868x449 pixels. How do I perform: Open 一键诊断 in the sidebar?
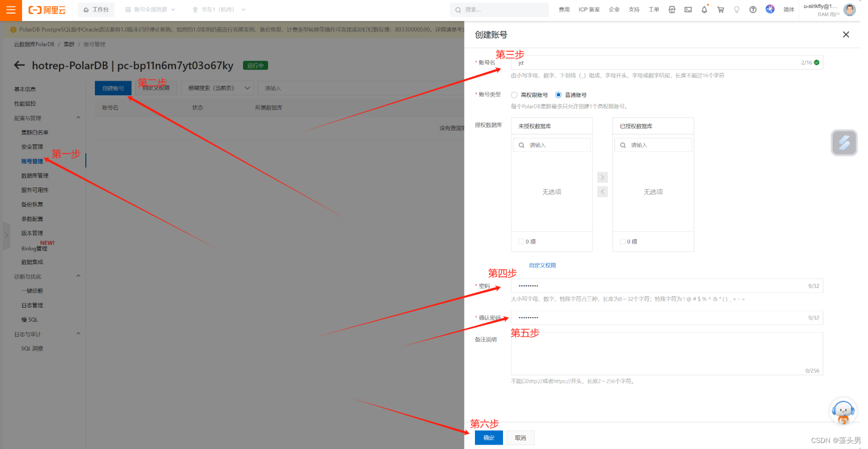(32, 291)
